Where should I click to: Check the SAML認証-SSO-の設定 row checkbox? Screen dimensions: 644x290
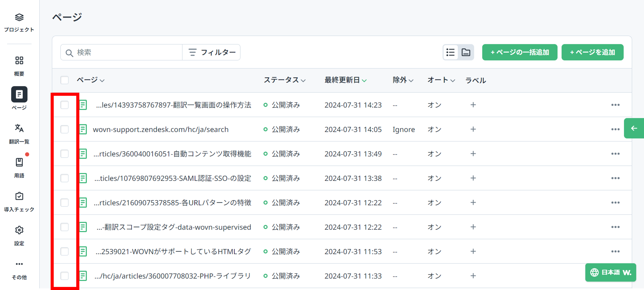(x=65, y=178)
